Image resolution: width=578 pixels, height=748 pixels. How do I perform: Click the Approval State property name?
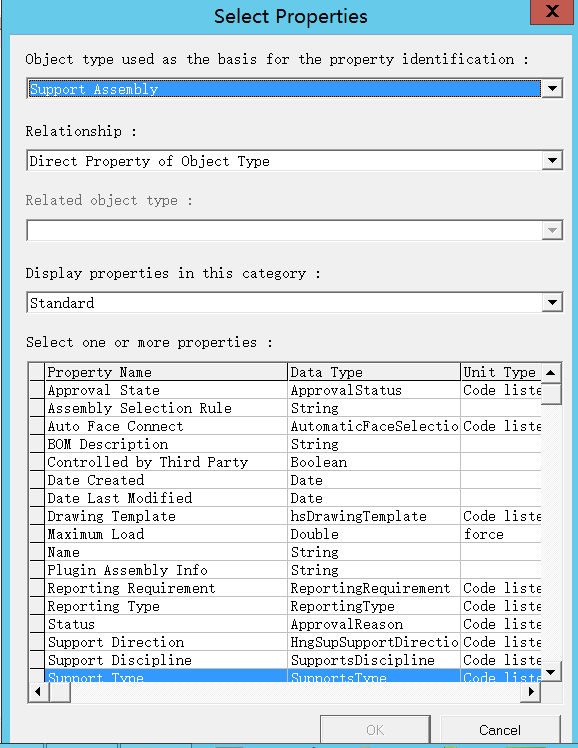(103, 390)
